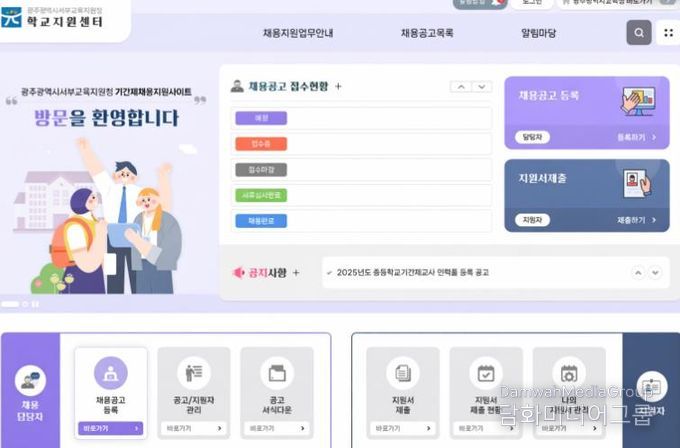Viewport: 680px width, 448px height.
Task: Open the 2025년도 중등학교기간제교사 인력풀 notice
Action: (x=412, y=272)
